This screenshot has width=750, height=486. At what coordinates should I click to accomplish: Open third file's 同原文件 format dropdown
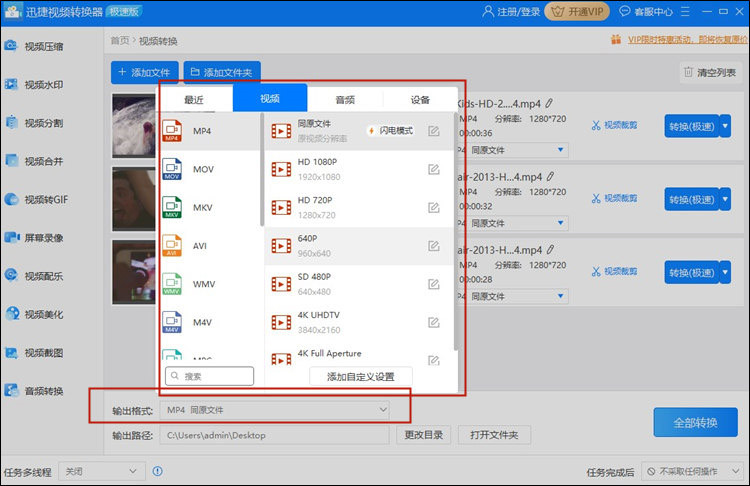tap(513, 297)
